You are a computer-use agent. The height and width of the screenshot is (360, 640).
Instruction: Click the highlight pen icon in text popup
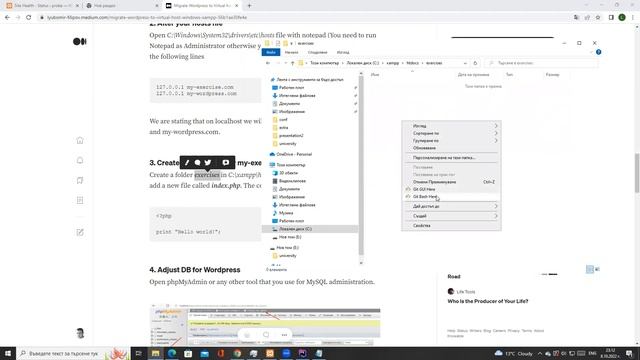[x=187, y=162]
